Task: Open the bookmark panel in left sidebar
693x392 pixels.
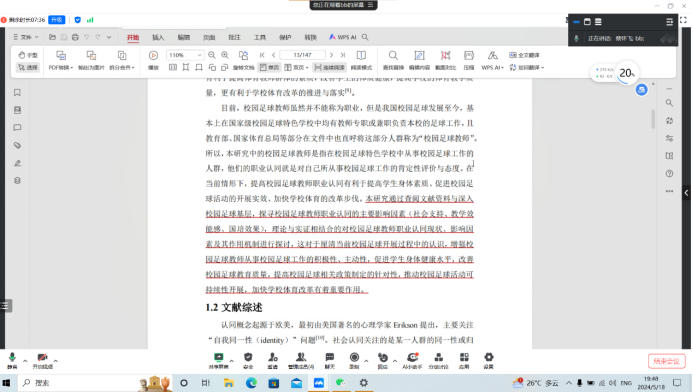Action: (x=17, y=92)
